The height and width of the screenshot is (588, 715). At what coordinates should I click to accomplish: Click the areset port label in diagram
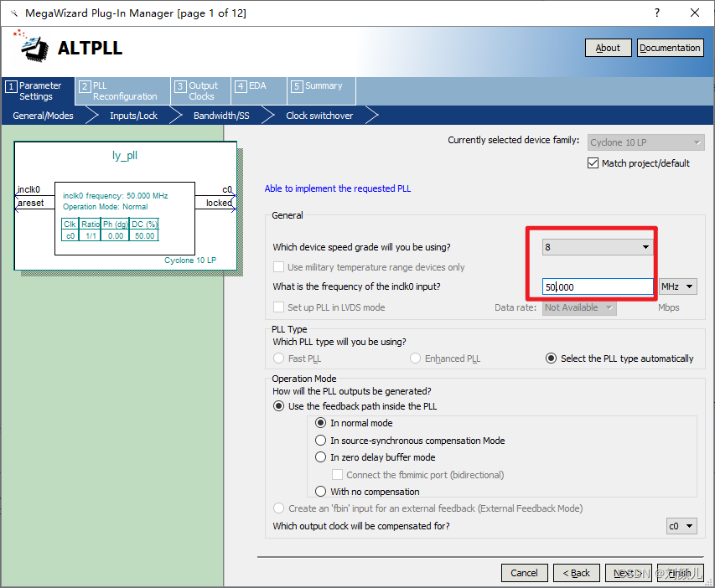(30, 203)
